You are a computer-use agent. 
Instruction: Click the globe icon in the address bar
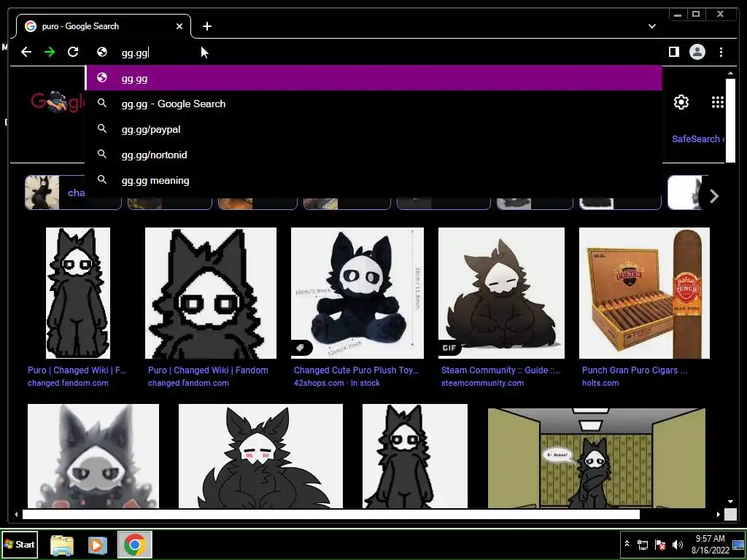point(102,52)
